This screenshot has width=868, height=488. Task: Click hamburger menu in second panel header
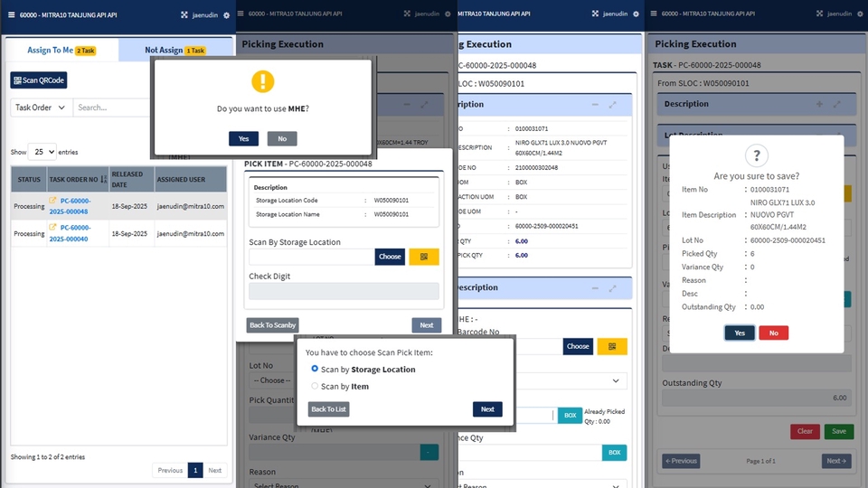point(241,14)
